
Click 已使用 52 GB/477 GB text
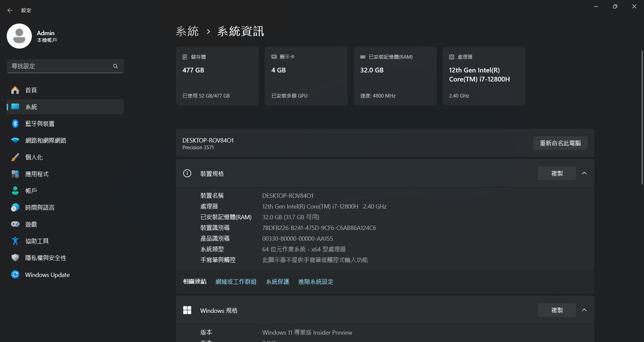[206, 96]
